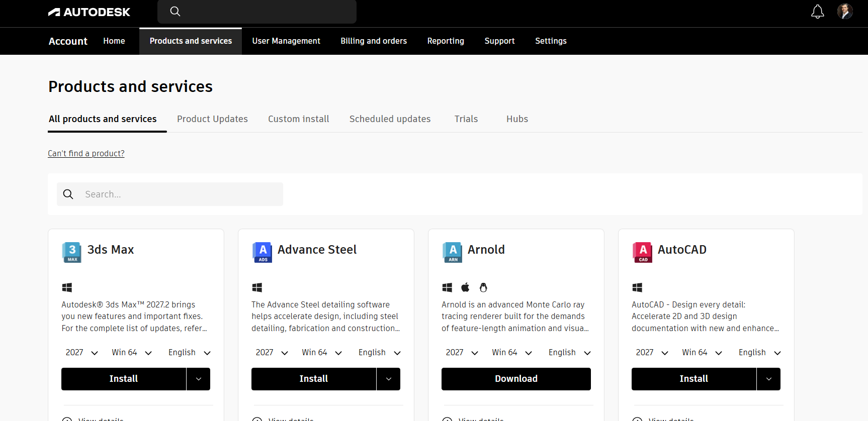Open AutoCAD version 2027 dropdown
The height and width of the screenshot is (421, 868).
tap(652, 353)
